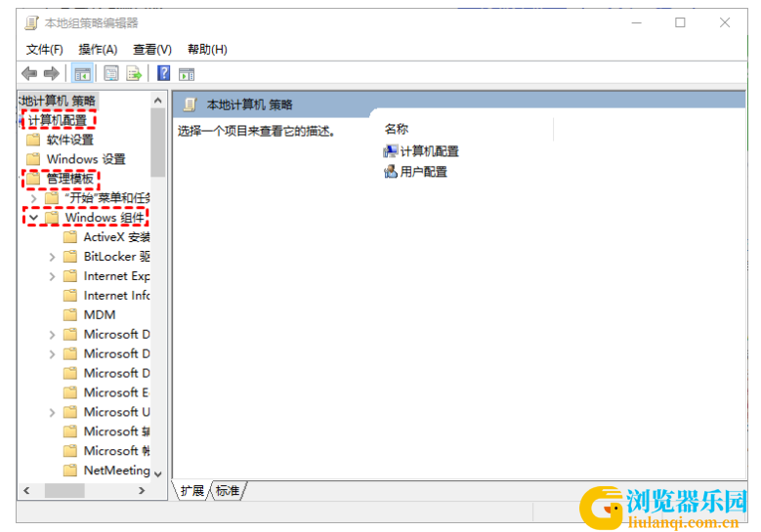The height and width of the screenshot is (532, 761).
Task: Select the Windows 组件 tree item
Action: (105, 218)
